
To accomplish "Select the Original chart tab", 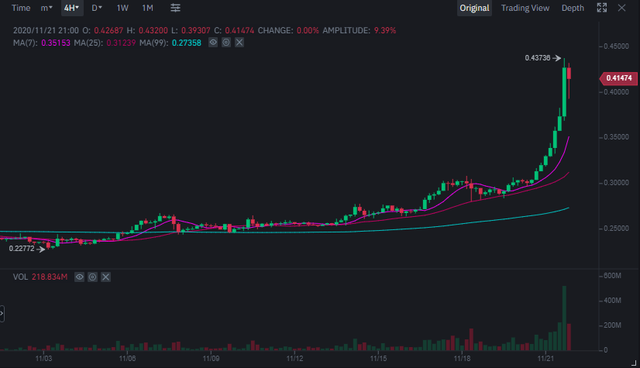I will tap(474, 8).
